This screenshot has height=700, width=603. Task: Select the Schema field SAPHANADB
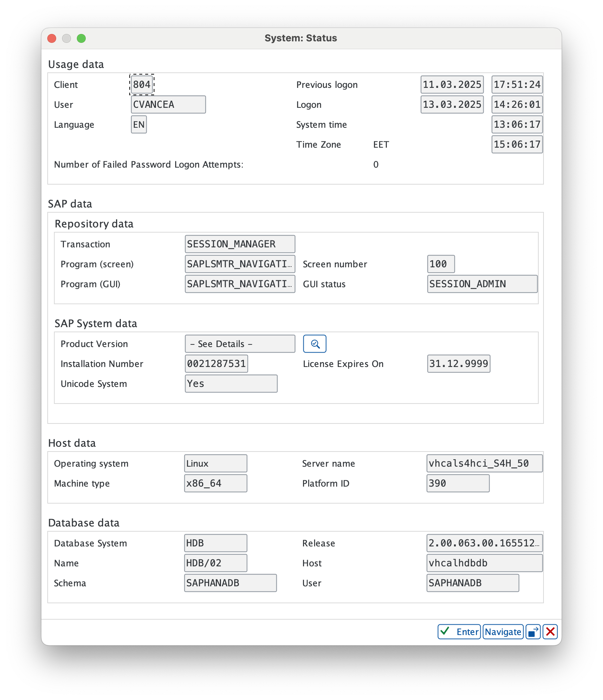[230, 583]
